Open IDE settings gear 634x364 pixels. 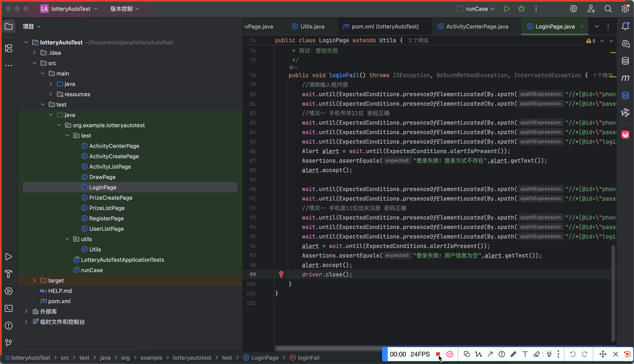coord(625,9)
